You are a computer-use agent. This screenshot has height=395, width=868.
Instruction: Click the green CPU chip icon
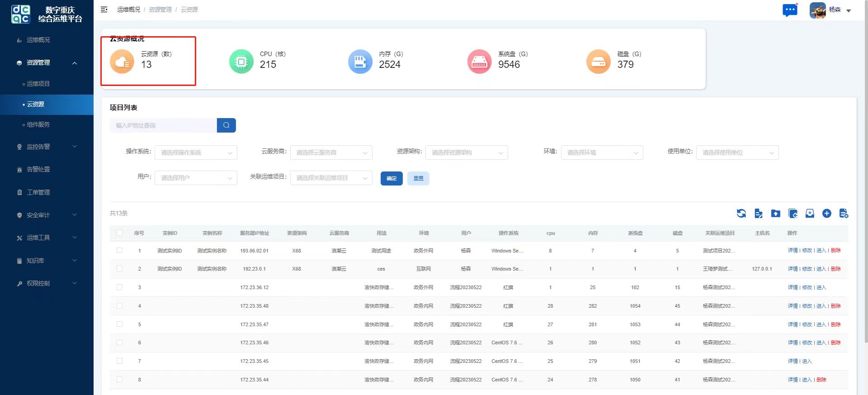[241, 62]
